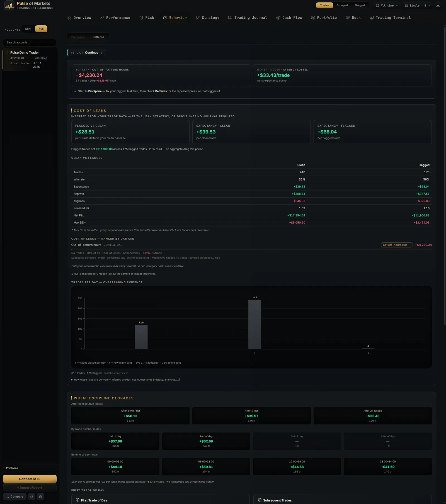Click the 2nd of day +$62.69 cell
Image resolution: width=446 pixels, height=504 pixels.
[x=206, y=441]
